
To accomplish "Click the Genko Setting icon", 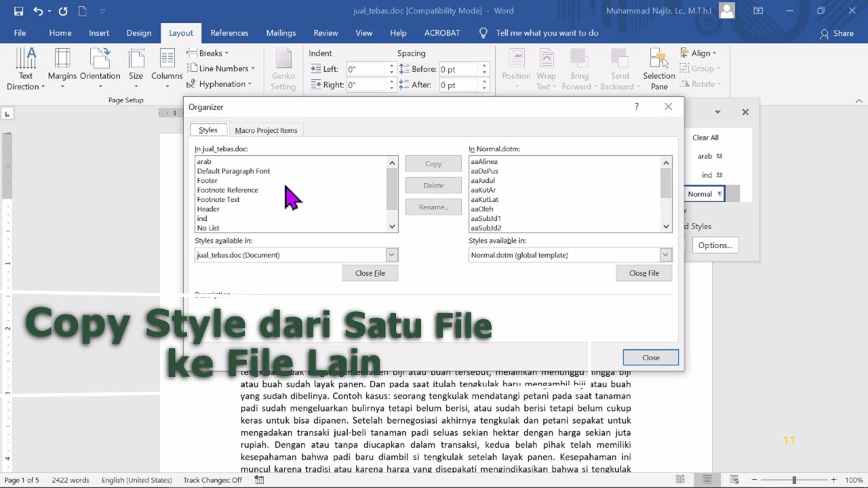I will coord(283,69).
